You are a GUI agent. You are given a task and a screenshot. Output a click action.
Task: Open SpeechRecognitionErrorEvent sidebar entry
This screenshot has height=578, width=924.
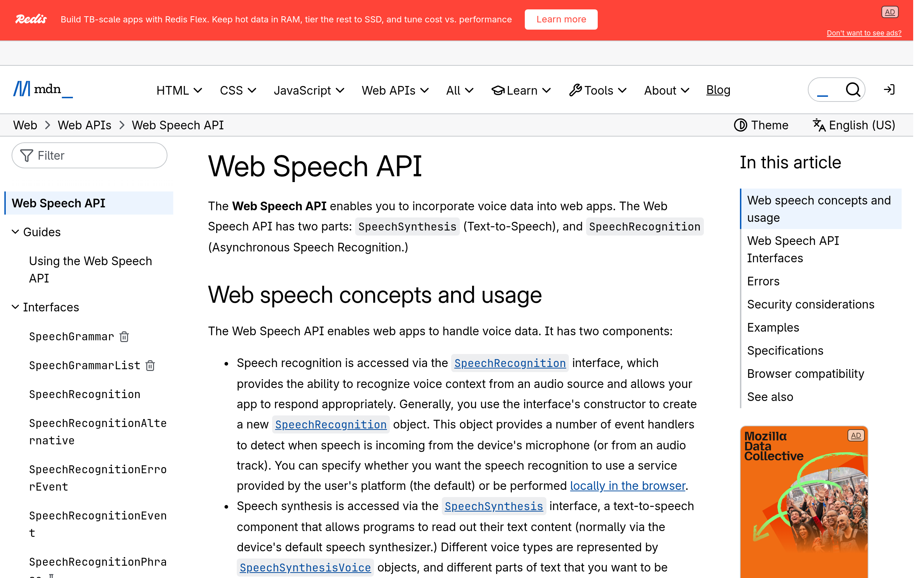point(98,478)
